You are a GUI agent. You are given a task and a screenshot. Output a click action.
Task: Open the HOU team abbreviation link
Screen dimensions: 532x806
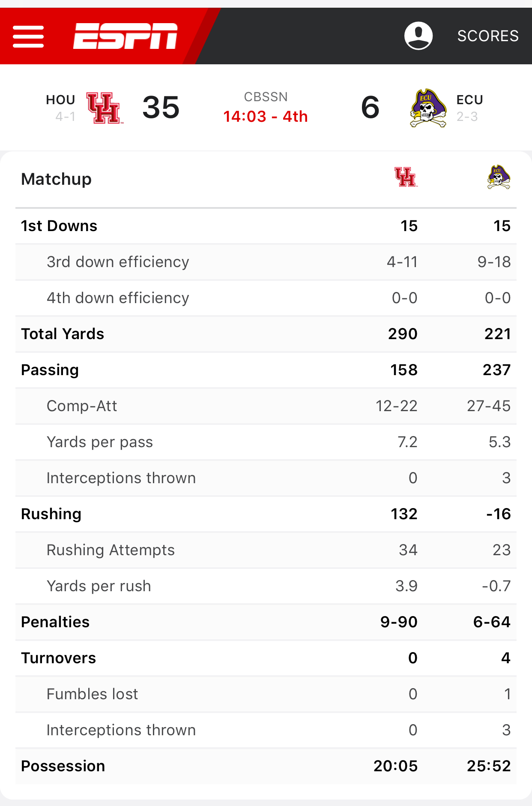click(60, 100)
